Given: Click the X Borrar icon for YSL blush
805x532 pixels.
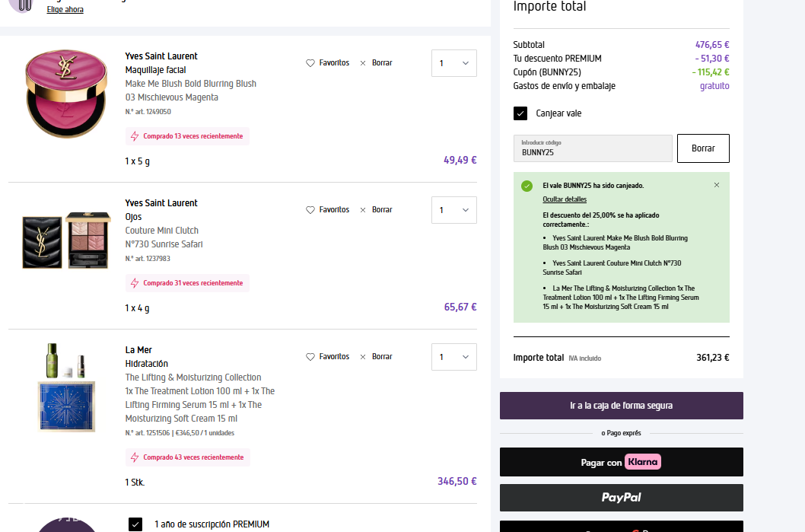Looking at the screenshot, I should point(363,63).
